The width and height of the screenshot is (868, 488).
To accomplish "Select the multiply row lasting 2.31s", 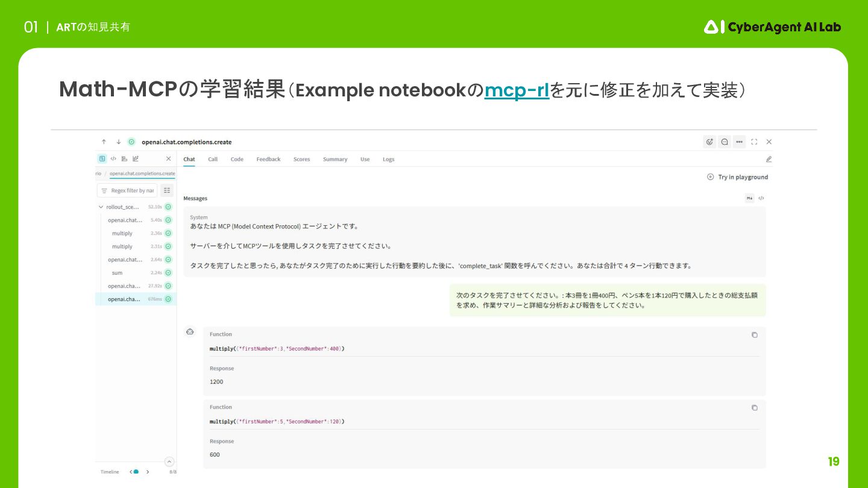I will coord(136,246).
